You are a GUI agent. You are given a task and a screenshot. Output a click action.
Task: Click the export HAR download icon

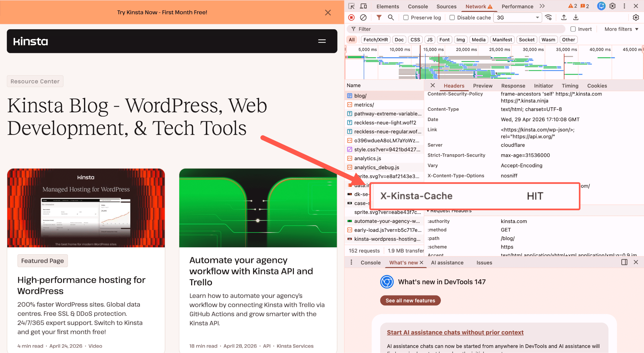coord(576,18)
